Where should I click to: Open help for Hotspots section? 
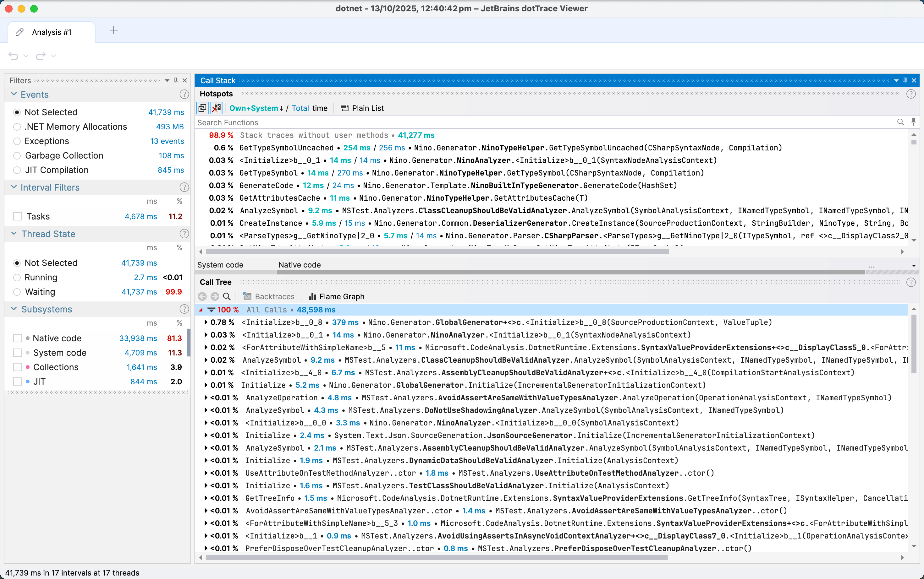[911, 94]
